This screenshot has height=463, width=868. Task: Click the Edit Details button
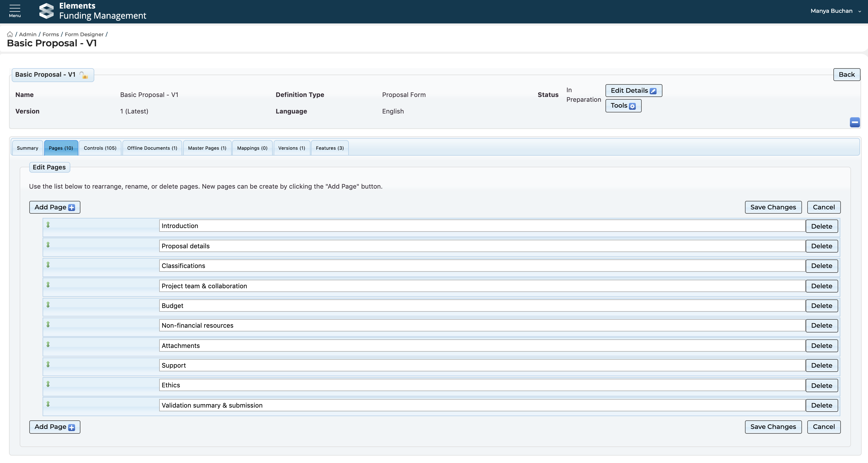tap(633, 90)
